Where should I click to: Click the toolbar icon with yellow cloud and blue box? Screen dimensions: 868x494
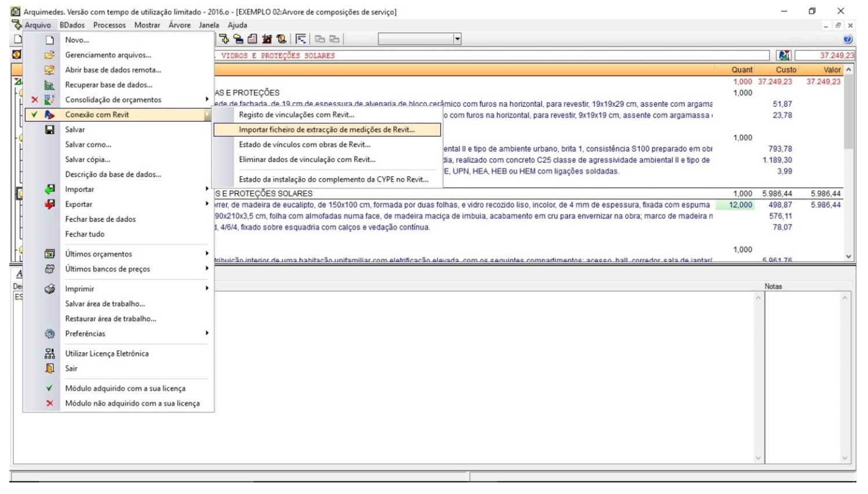click(238, 39)
